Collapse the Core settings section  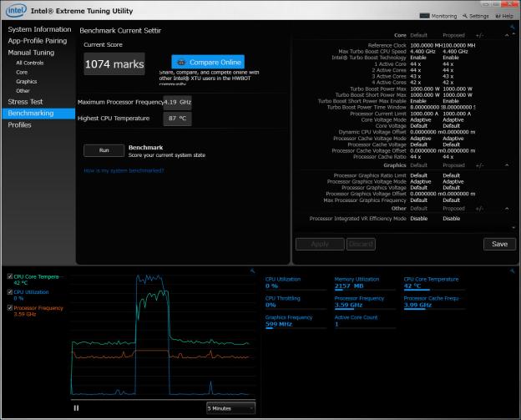pos(505,35)
